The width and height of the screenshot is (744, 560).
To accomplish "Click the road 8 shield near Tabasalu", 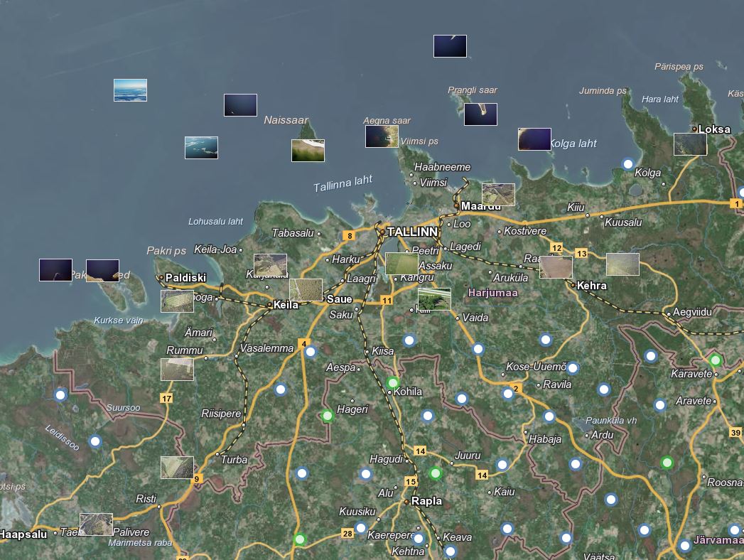I will pyautogui.click(x=349, y=236).
